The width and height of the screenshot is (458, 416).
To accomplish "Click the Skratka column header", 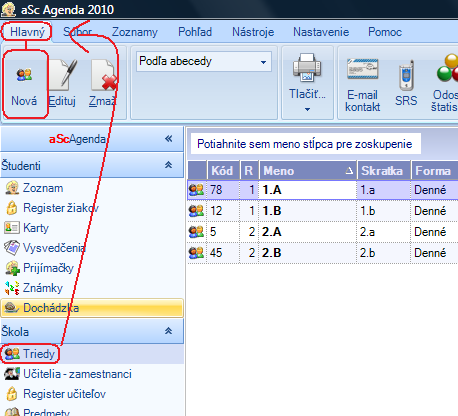I will pos(384,171).
